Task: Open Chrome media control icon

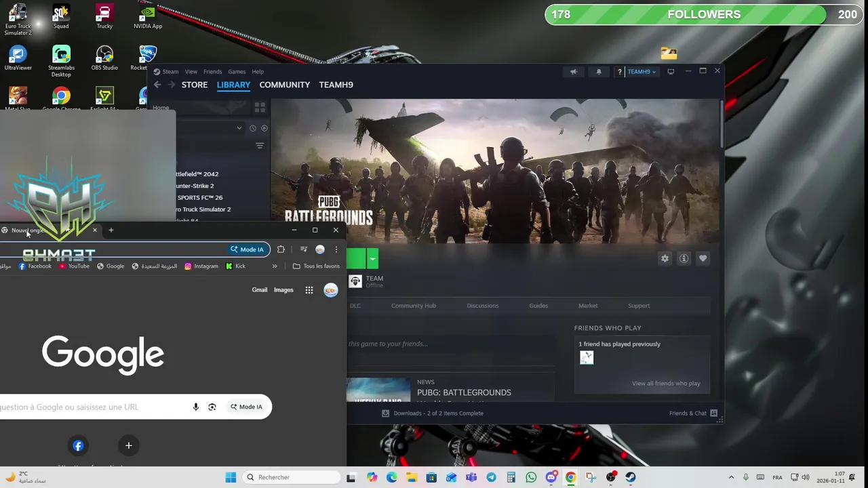Action: point(304,249)
